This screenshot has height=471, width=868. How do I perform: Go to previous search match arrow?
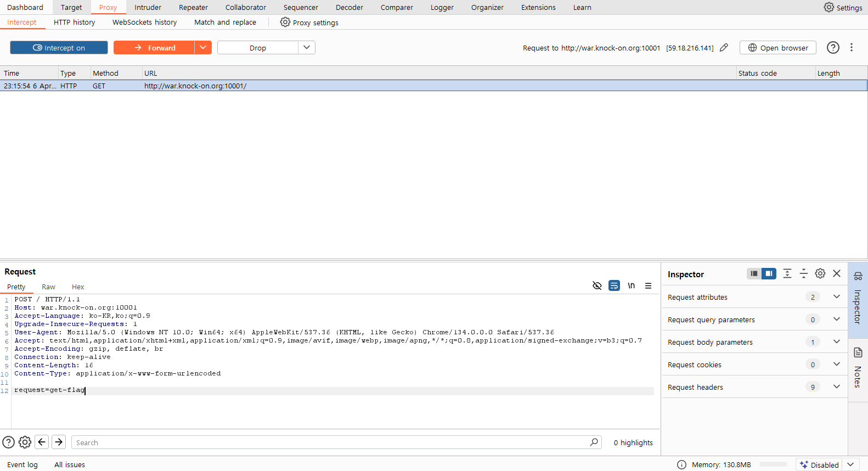pyautogui.click(x=42, y=442)
